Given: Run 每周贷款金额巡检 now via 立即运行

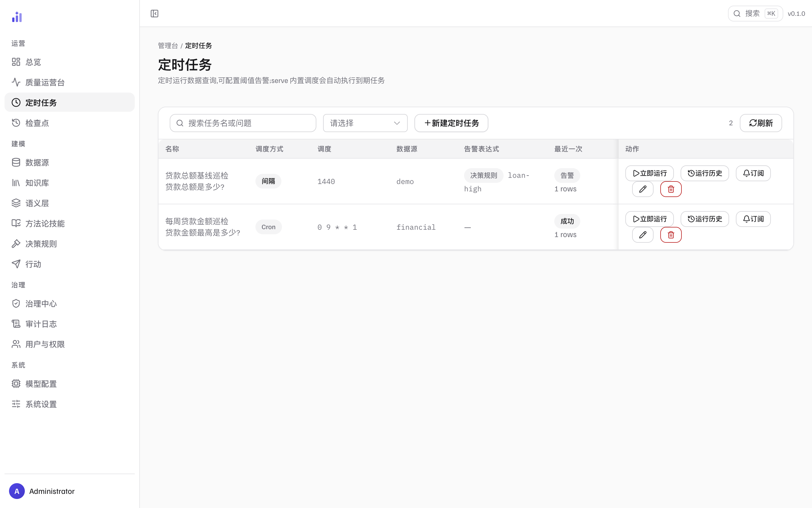Looking at the screenshot, I should pos(649,219).
